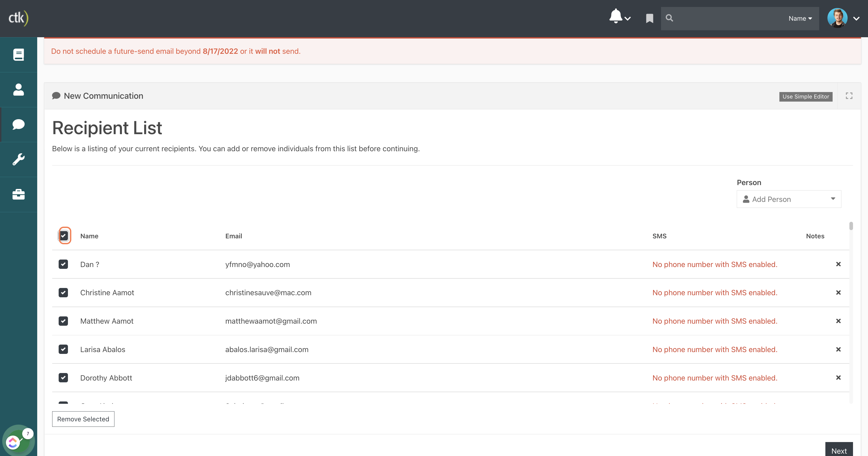The height and width of the screenshot is (456, 868).
Task: Uncheck Dorothy Abbott's checkbox
Action: tap(63, 378)
